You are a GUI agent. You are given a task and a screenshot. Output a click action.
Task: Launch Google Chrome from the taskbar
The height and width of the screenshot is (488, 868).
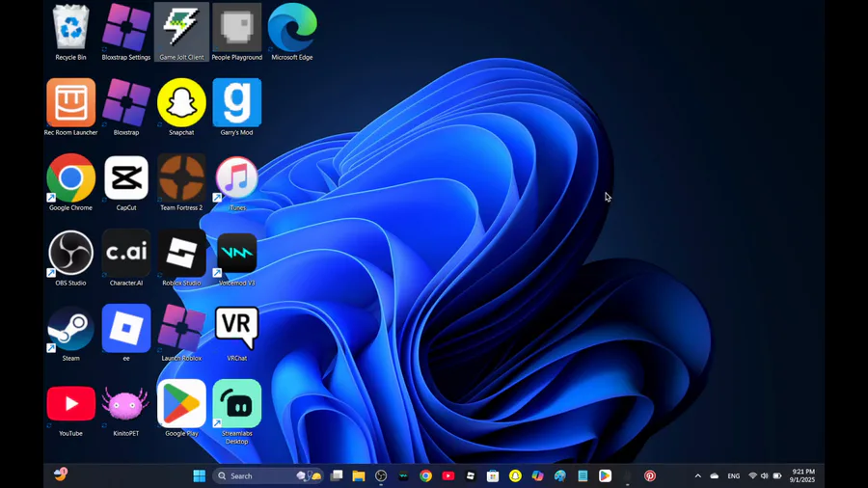coord(425,475)
